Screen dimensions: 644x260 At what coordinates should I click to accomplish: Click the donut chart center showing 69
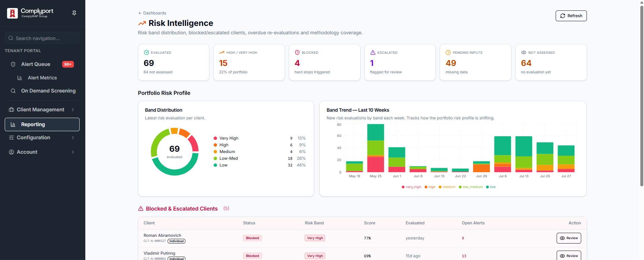(x=175, y=149)
